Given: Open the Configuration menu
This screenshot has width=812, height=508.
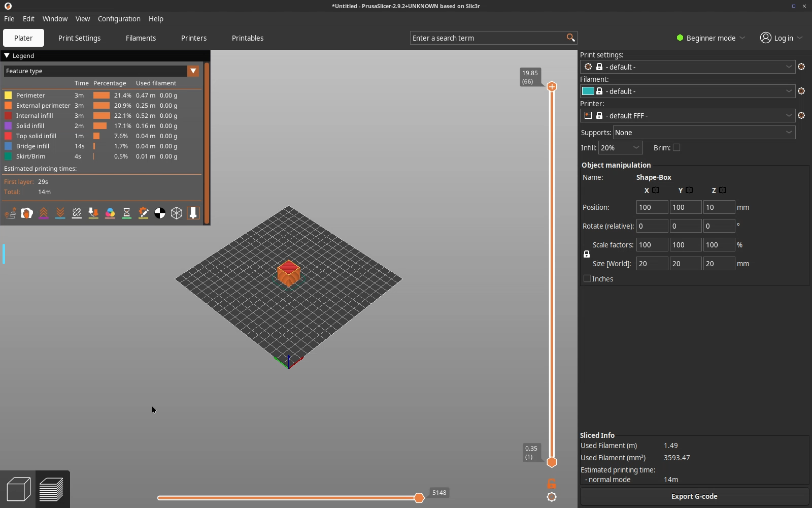Looking at the screenshot, I should click(119, 19).
